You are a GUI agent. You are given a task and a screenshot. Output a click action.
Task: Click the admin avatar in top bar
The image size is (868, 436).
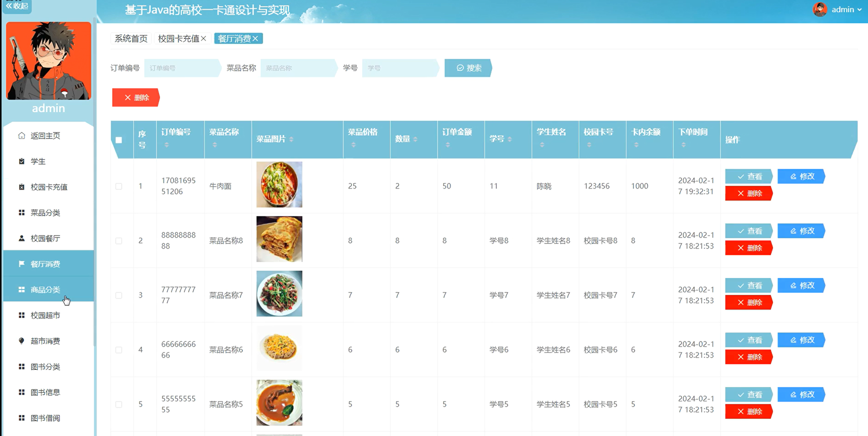coord(820,9)
